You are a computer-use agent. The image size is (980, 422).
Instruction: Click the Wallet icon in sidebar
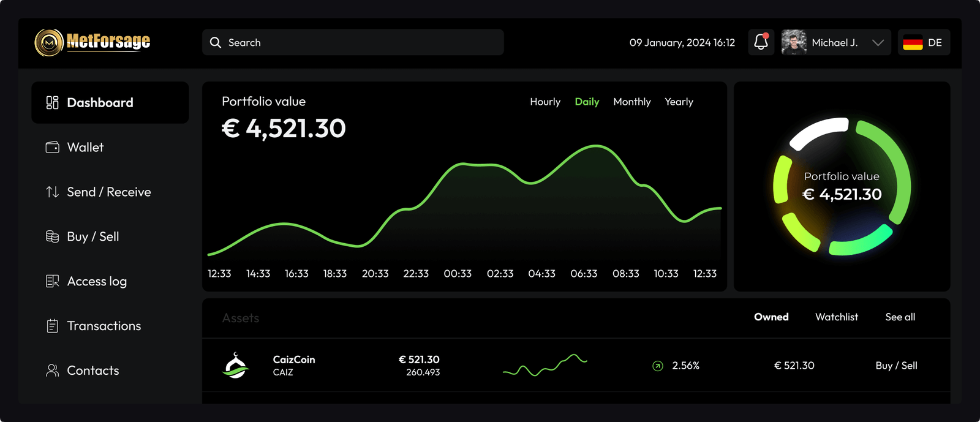pyautogui.click(x=53, y=147)
